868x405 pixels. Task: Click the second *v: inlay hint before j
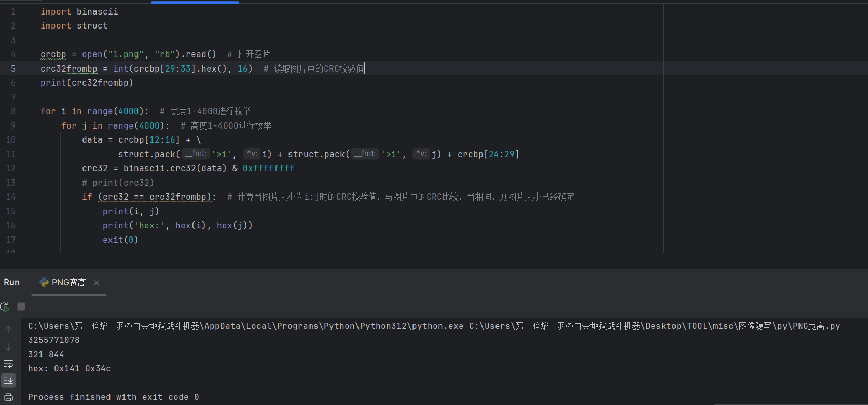(421, 153)
